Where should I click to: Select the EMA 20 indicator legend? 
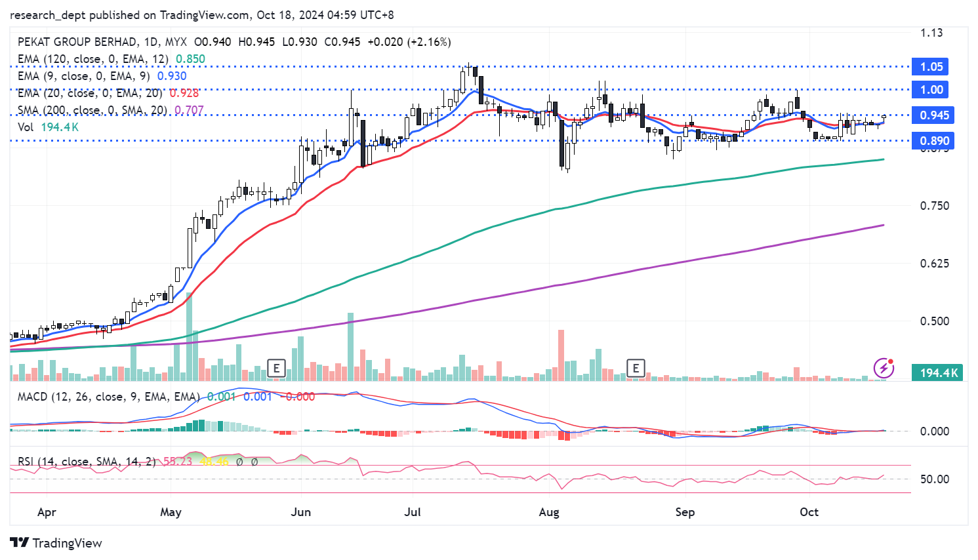tap(89, 93)
